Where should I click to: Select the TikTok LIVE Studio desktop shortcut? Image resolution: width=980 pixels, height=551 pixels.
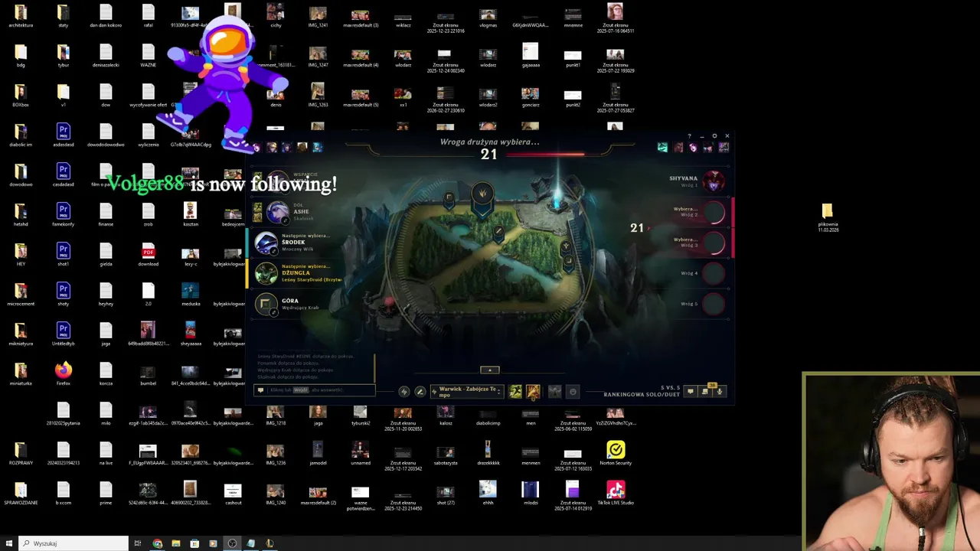tap(616, 493)
